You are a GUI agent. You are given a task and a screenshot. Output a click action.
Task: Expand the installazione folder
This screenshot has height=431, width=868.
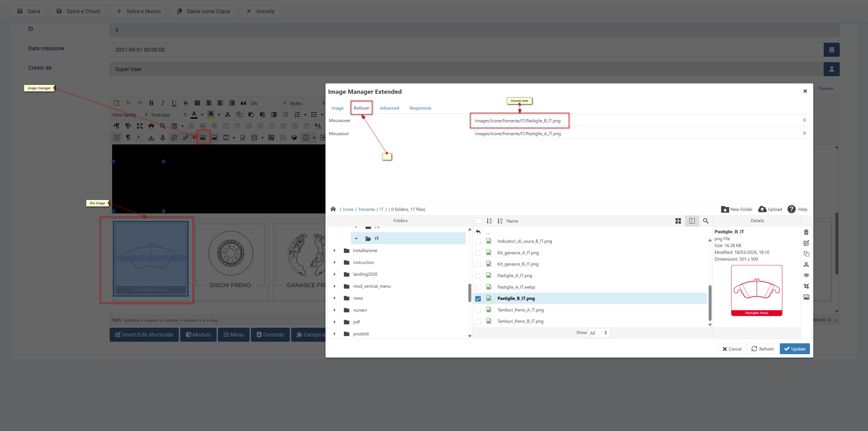pyautogui.click(x=334, y=250)
